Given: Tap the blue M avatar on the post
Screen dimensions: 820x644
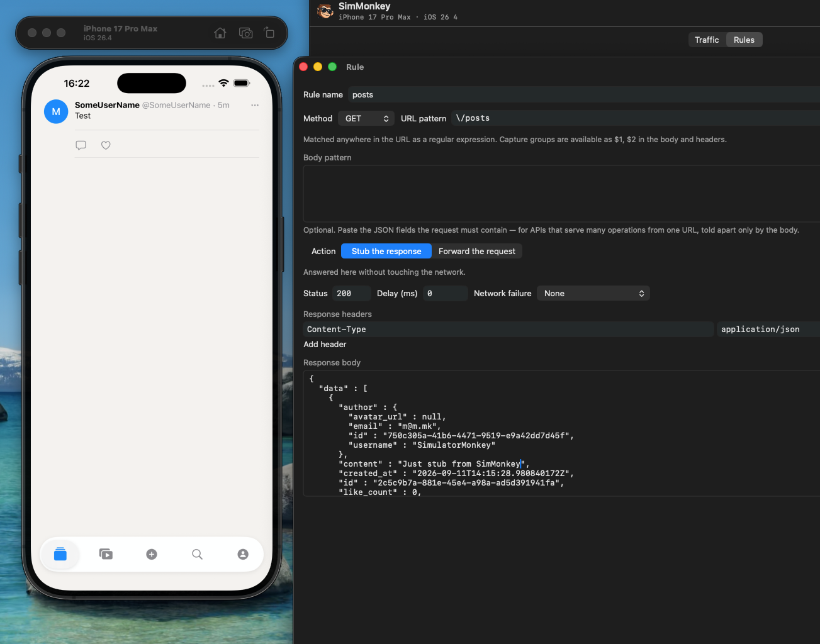Looking at the screenshot, I should [x=56, y=111].
